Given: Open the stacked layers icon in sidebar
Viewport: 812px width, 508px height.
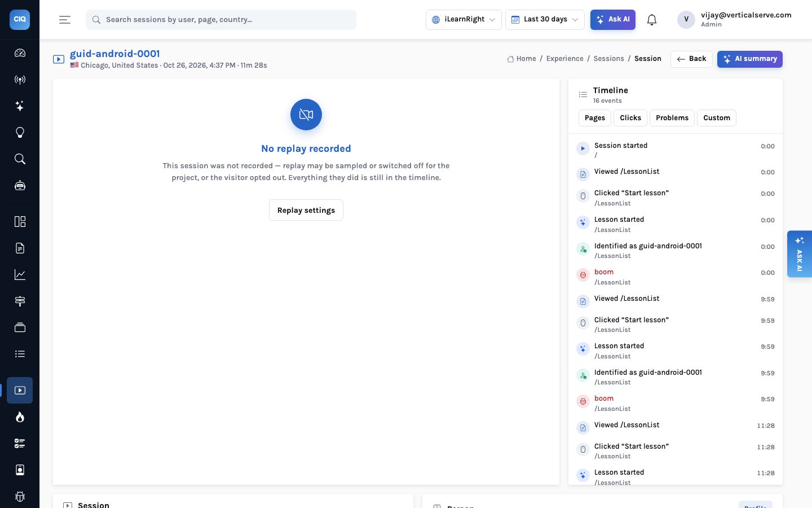Looking at the screenshot, I should coord(20,327).
